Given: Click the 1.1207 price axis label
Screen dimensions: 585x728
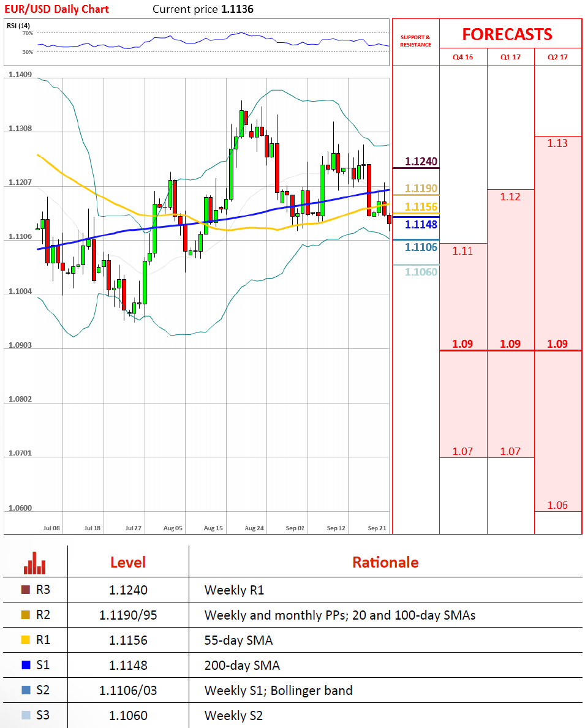Looking at the screenshot, I should [20, 182].
